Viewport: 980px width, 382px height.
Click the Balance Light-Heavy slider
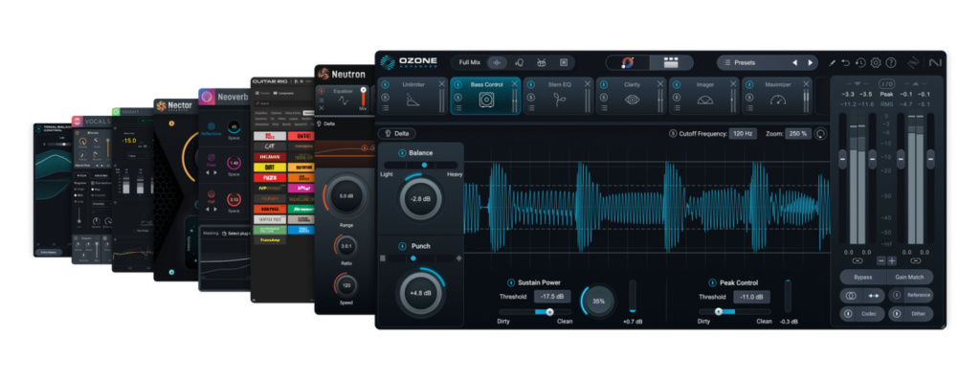pyautogui.click(x=421, y=165)
